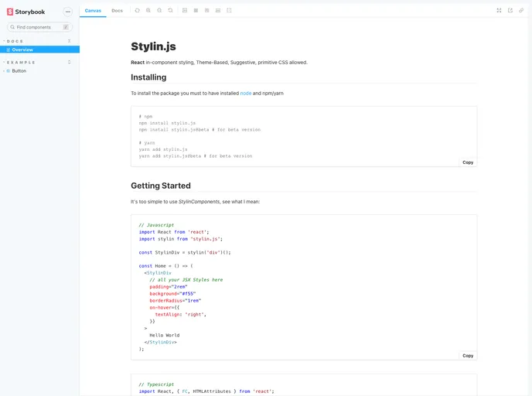Toggle the outline toolbar icon
This screenshot has height=396, width=532.
[x=229, y=11]
